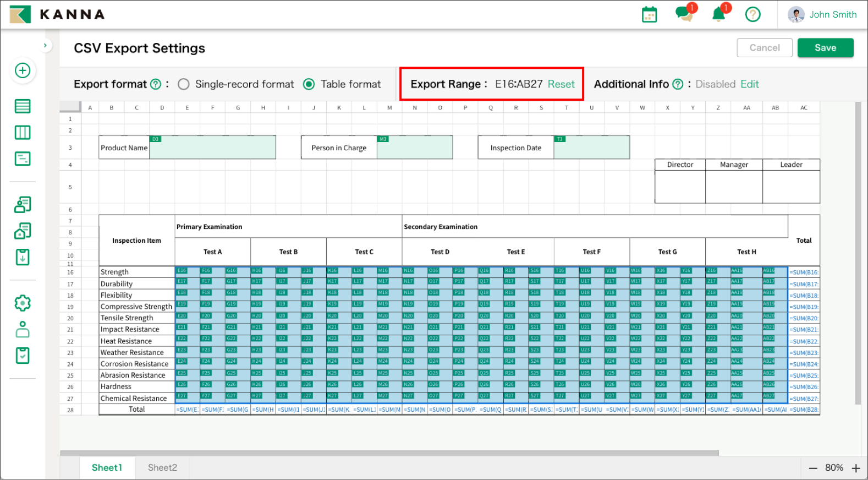Screen dimensions: 868x480
Task: Open the user icon in sidebar
Action: (23, 329)
